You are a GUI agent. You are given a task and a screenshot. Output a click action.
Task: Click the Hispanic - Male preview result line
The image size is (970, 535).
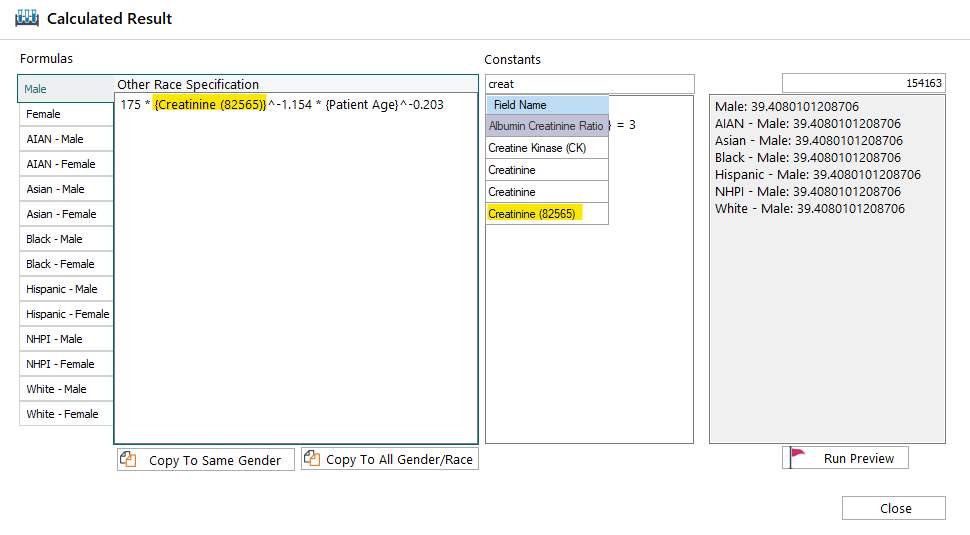point(818,174)
